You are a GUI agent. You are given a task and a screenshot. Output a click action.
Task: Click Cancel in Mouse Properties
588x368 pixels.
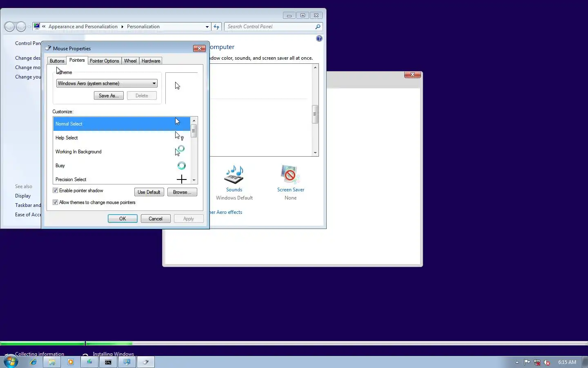[156, 219]
